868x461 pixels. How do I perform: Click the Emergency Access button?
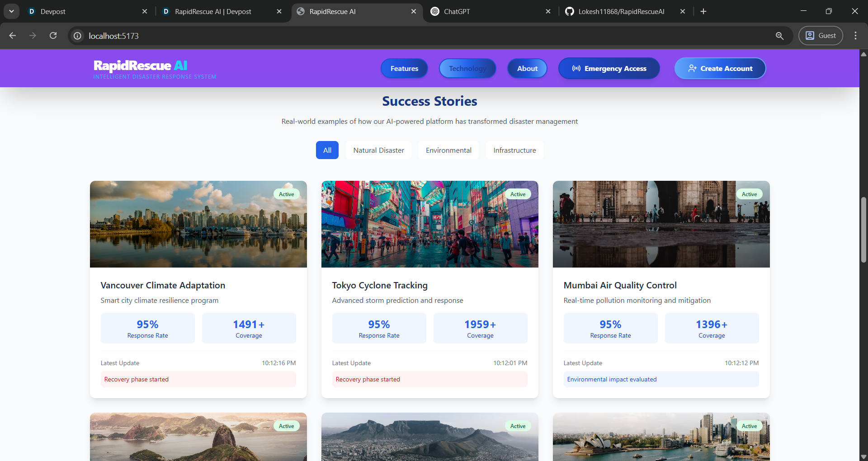(609, 69)
